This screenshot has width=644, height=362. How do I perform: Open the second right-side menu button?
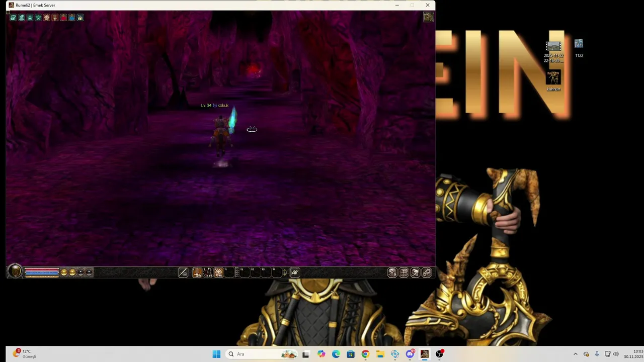pyautogui.click(x=404, y=273)
